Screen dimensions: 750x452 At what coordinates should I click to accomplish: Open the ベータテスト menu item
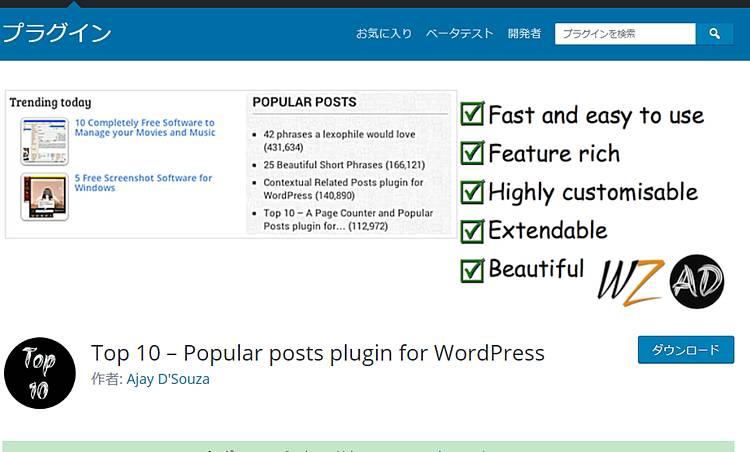(x=460, y=33)
